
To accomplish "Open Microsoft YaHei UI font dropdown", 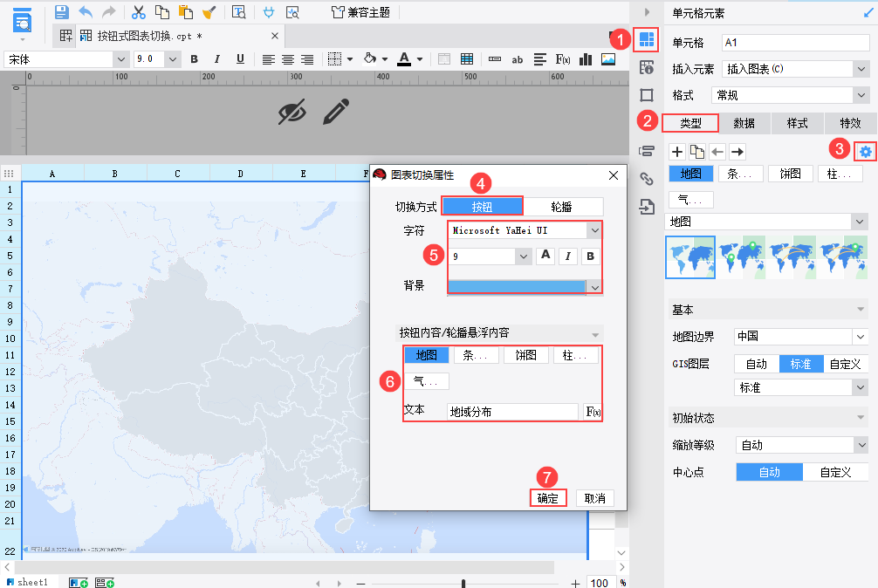I will (x=594, y=230).
